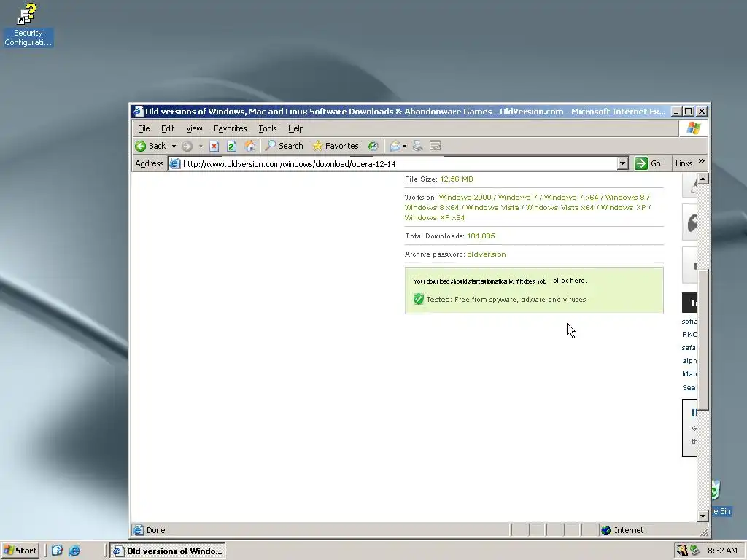Open Favorites star toolbar button

click(x=336, y=146)
